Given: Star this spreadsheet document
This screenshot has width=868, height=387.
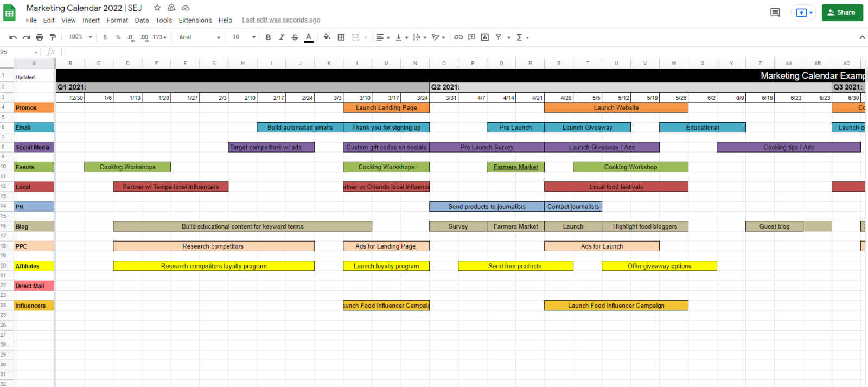Looking at the screenshot, I should pos(157,8).
